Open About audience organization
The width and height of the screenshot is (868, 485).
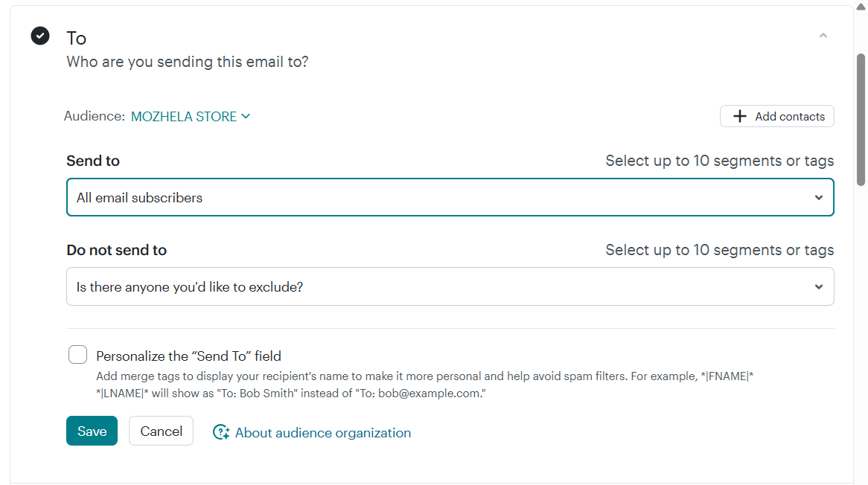click(x=322, y=432)
